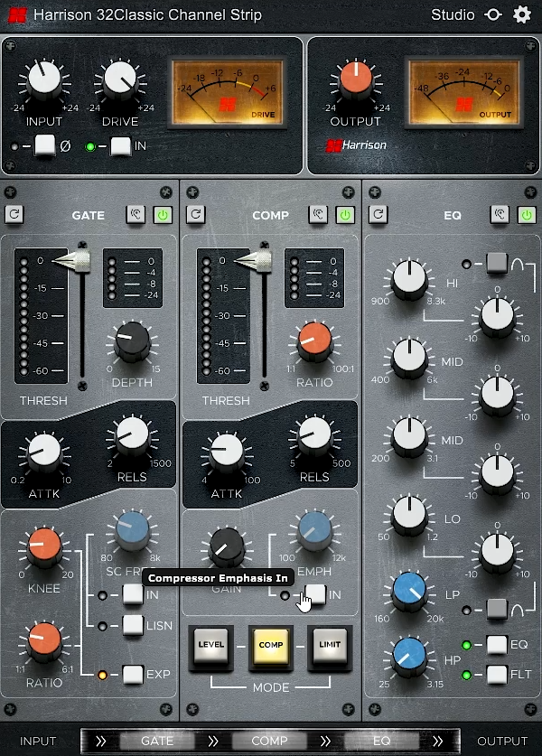This screenshot has height=756, width=542.
Task: Click the gate ATTK knob
Action: click(44, 453)
